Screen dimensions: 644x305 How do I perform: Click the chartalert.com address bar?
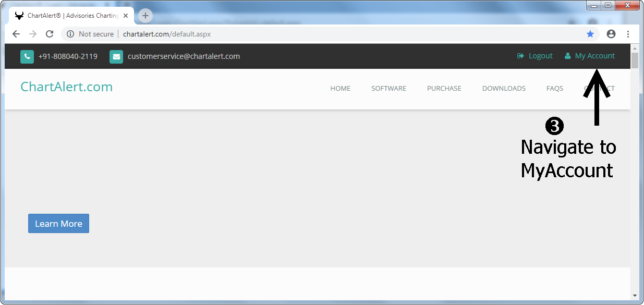(330, 34)
